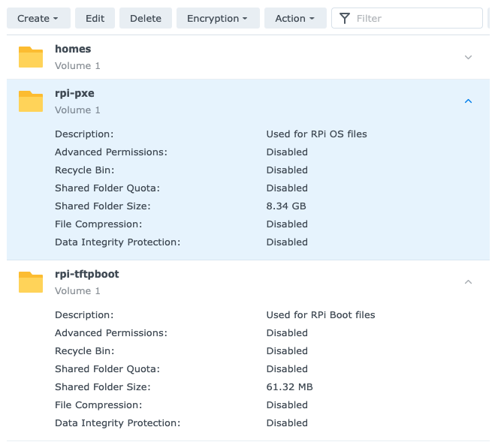Image resolution: width=498 pixels, height=448 pixels.
Task: Collapse the rpi-tftpboot folder details
Action: (x=468, y=282)
